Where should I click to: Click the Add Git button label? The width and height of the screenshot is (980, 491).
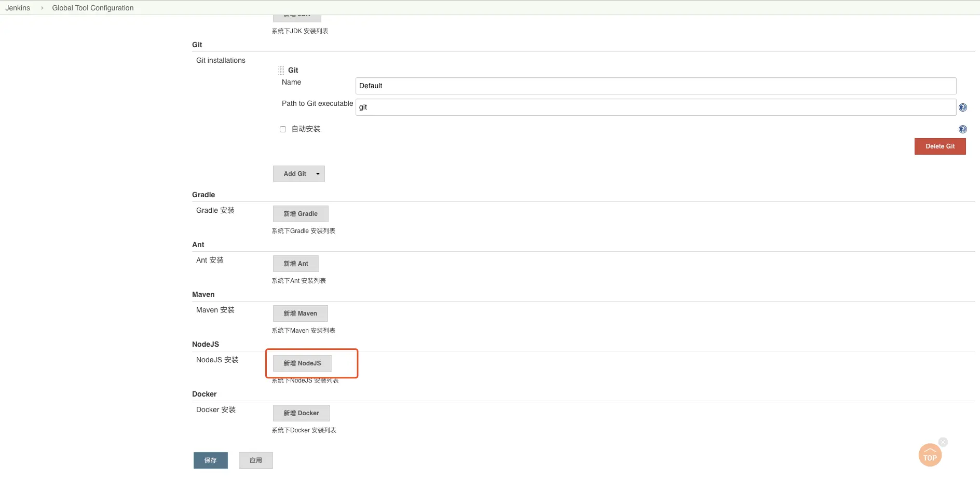[294, 174]
